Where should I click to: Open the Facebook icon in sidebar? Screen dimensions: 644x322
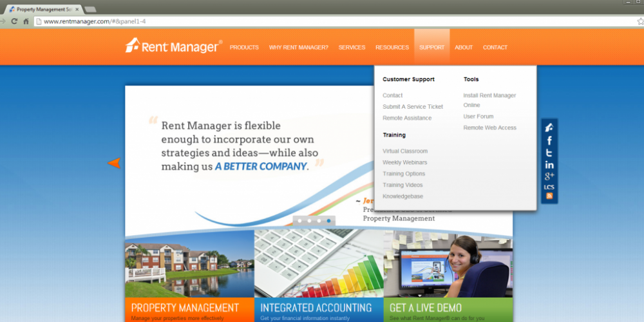pyautogui.click(x=549, y=140)
